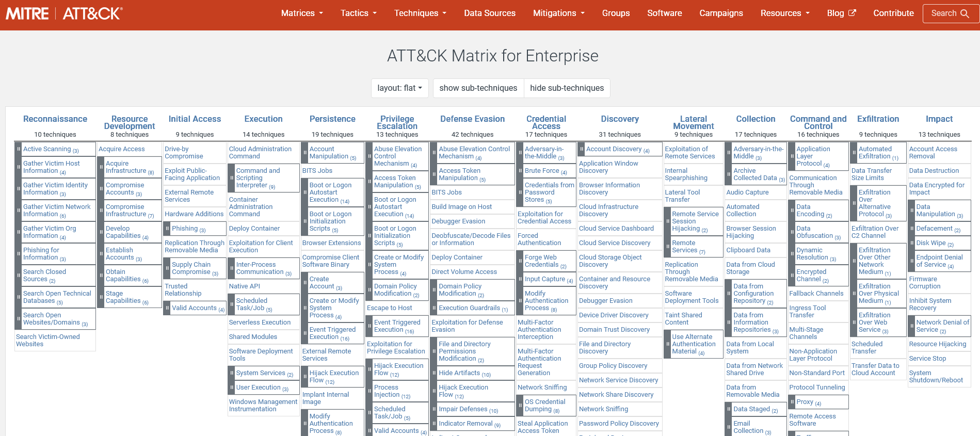The width and height of the screenshot is (980, 436).
Task: Expand handle beside Application Layer Protocol
Action: pyautogui.click(x=792, y=156)
